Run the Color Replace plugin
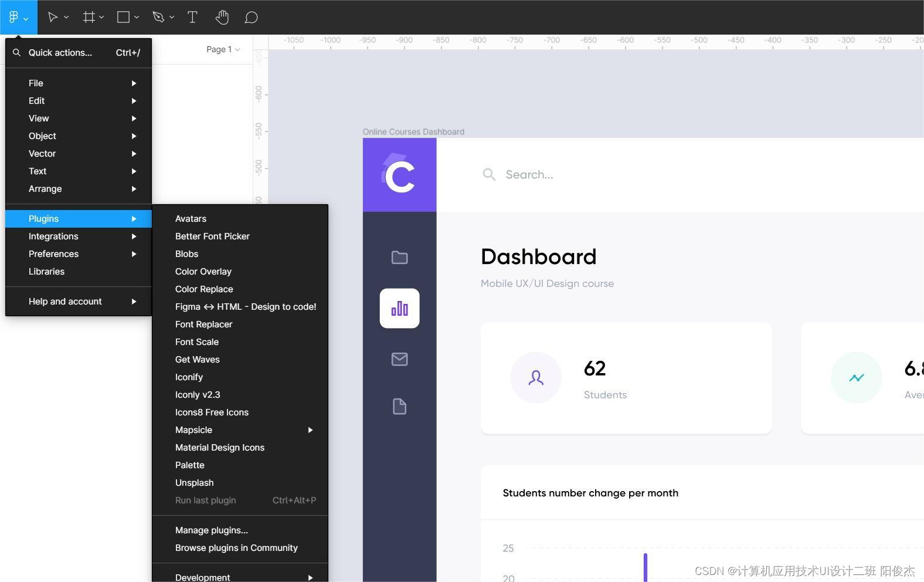 (x=240, y=289)
